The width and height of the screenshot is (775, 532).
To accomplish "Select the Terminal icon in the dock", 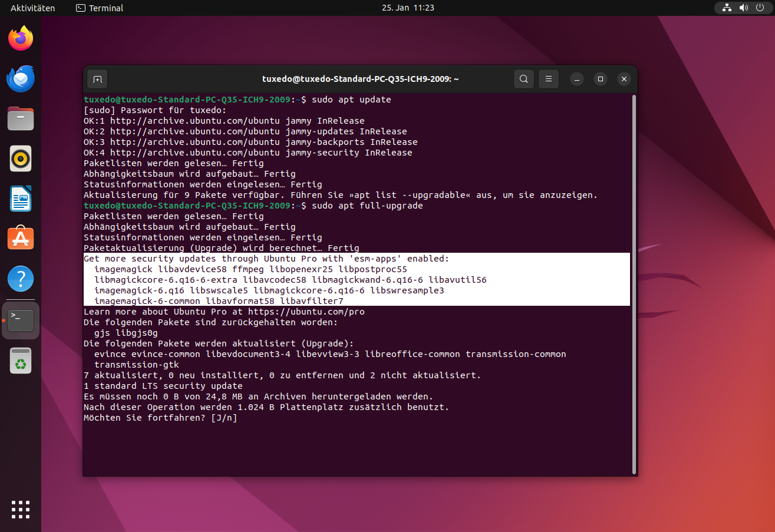I will pos(21,320).
